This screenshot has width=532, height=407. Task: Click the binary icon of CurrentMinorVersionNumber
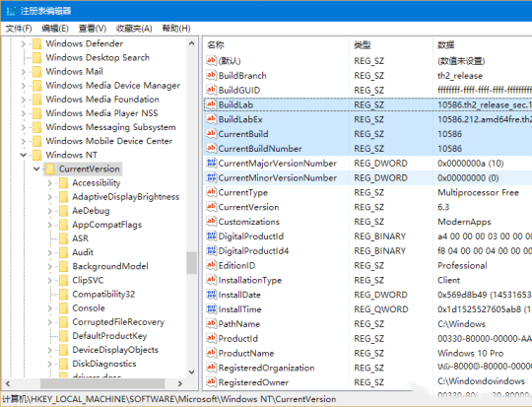pos(211,177)
